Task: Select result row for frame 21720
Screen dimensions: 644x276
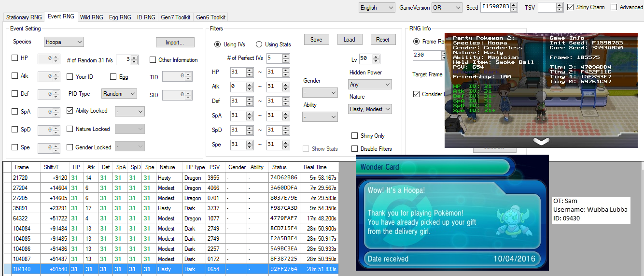Action: [171, 178]
